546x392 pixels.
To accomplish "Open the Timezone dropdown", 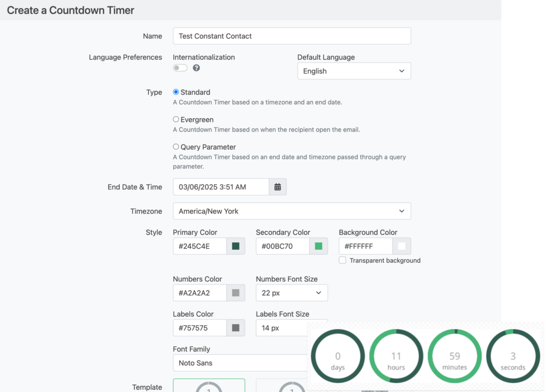I will [x=292, y=211].
